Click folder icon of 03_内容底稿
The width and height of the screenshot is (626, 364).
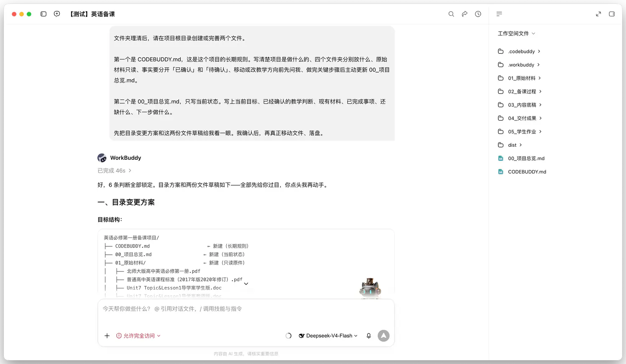(501, 105)
